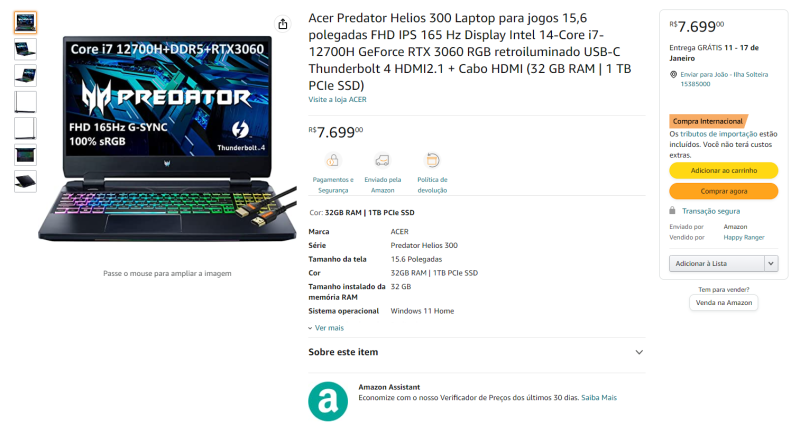Image resolution: width=800 pixels, height=425 pixels.
Task: Show the last thumbnail of closed laptop
Action: pyautogui.click(x=26, y=182)
